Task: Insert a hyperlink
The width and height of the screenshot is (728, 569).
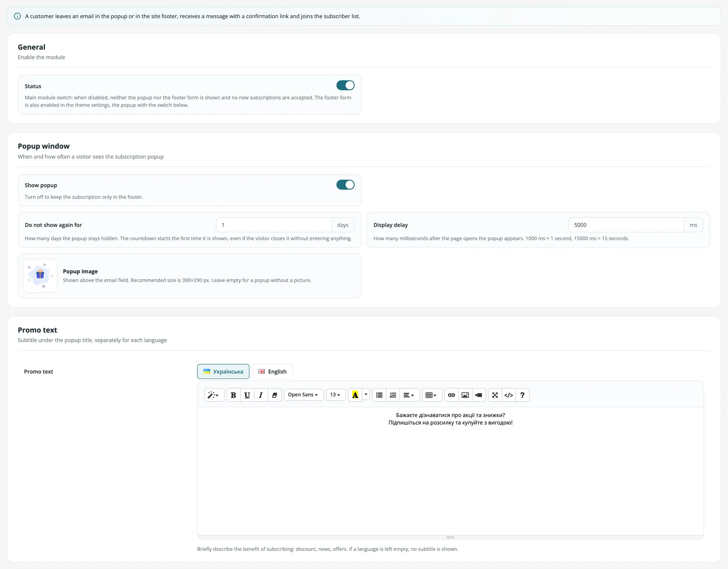Action: (451, 395)
